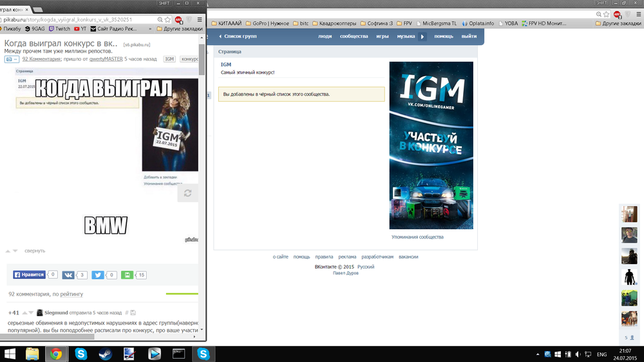Go back via 'Список групп' link
644x362 pixels.
coord(240,37)
